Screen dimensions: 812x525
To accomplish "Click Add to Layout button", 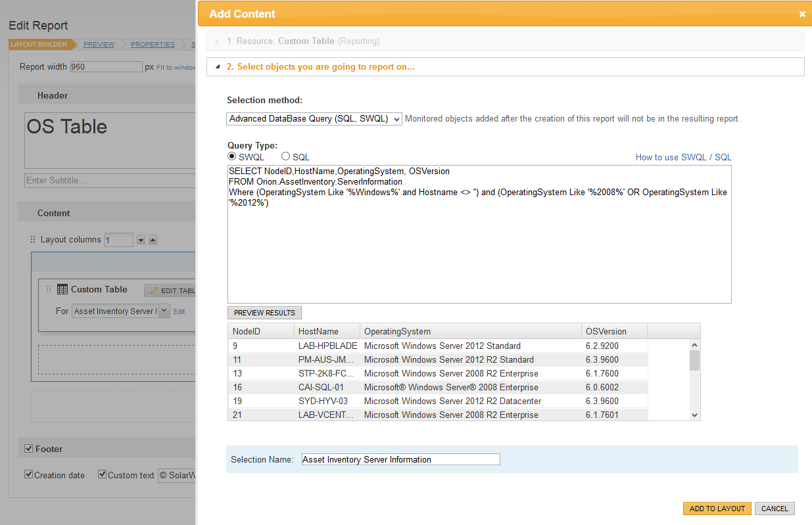I will point(717,509).
